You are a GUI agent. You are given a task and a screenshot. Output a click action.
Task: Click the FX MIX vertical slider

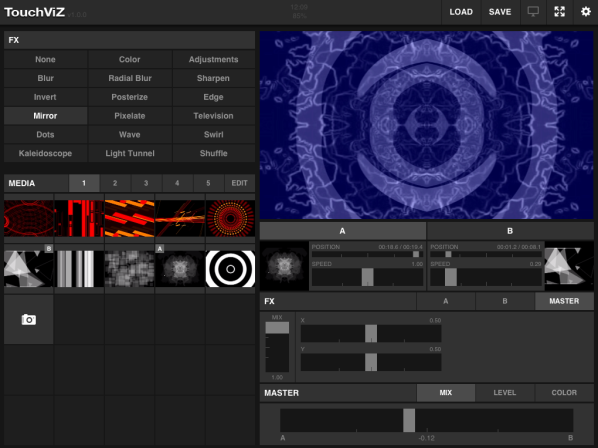pyautogui.click(x=277, y=347)
